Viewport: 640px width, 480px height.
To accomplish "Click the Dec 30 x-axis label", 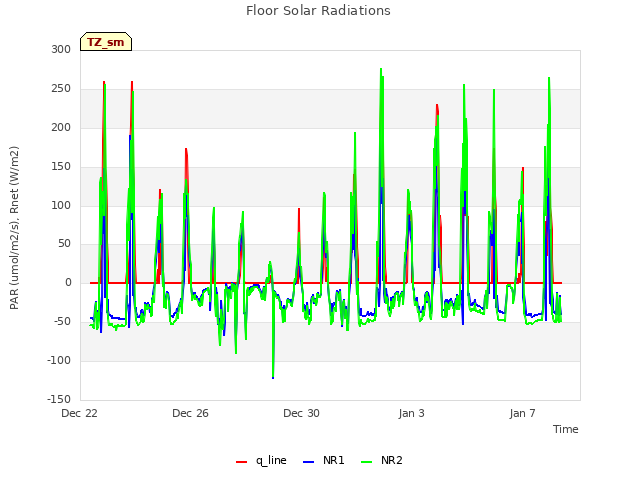I will pyautogui.click(x=301, y=413).
